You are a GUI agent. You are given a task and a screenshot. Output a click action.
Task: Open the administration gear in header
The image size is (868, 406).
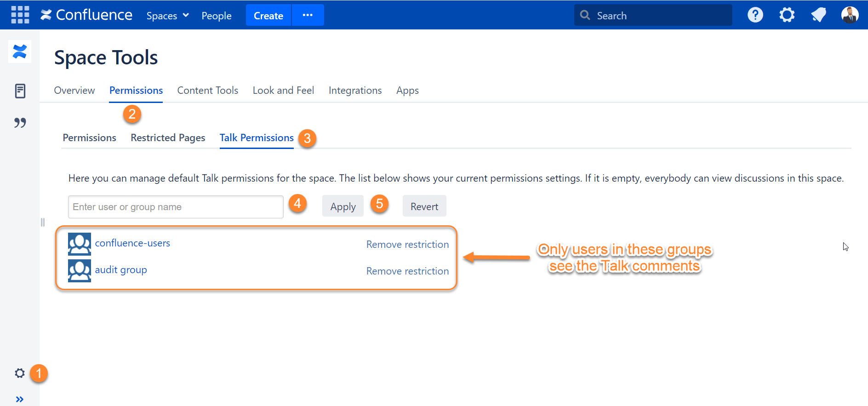(x=787, y=15)
